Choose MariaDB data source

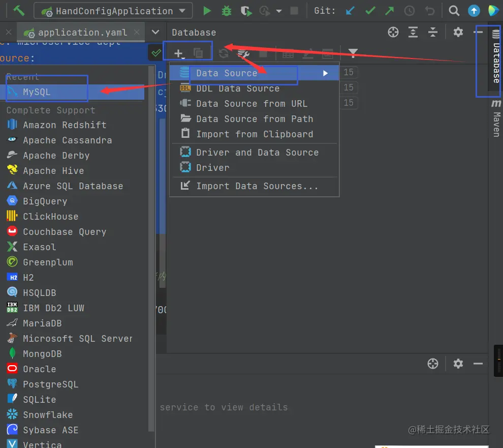pos(72,323)
